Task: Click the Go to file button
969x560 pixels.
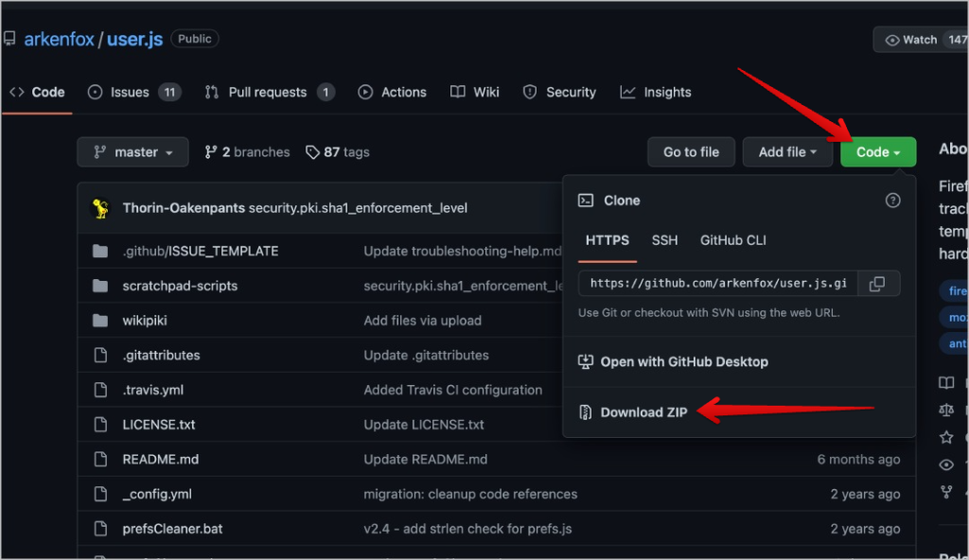Action: [x=691, y=152]
